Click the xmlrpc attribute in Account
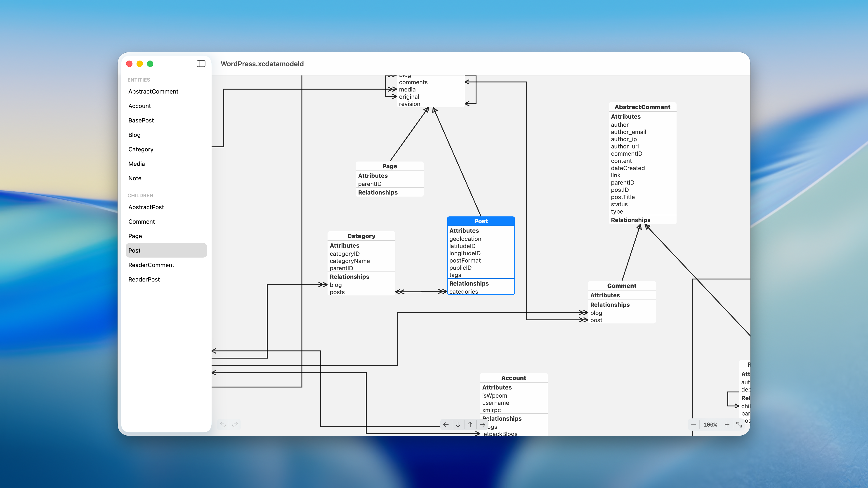This screenshot has height=488, width=868. 492,410
